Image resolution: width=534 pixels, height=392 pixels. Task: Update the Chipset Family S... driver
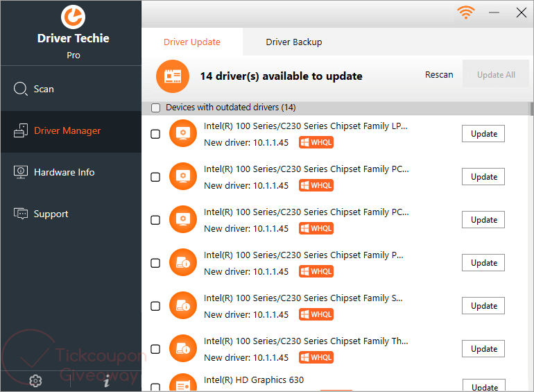483,306
